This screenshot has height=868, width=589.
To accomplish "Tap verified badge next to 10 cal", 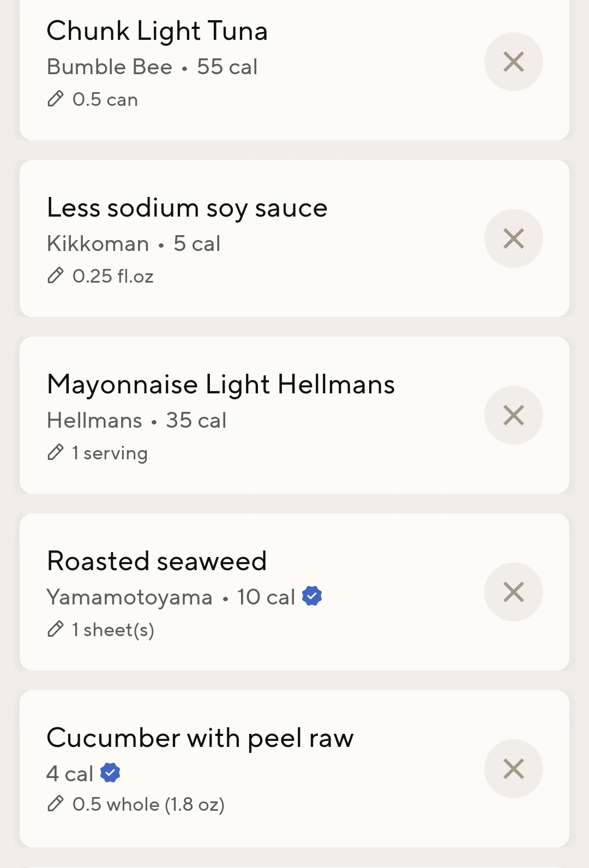I will [x=312, y=596].
